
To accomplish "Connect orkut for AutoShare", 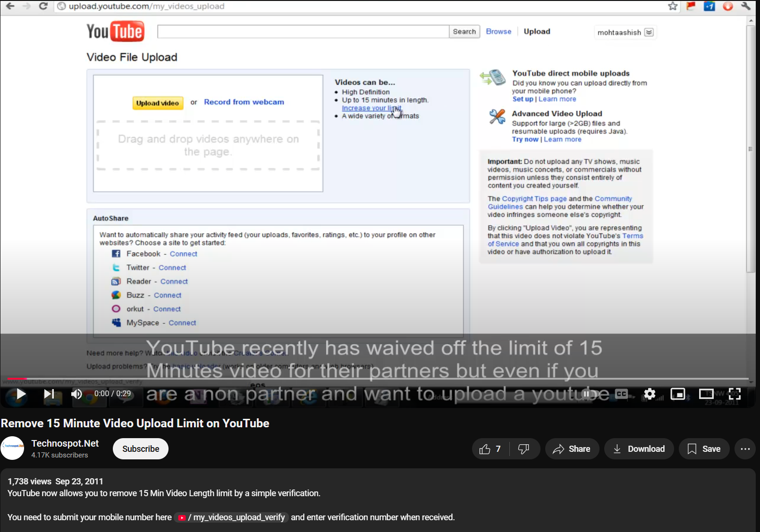I will coord(167,309).
